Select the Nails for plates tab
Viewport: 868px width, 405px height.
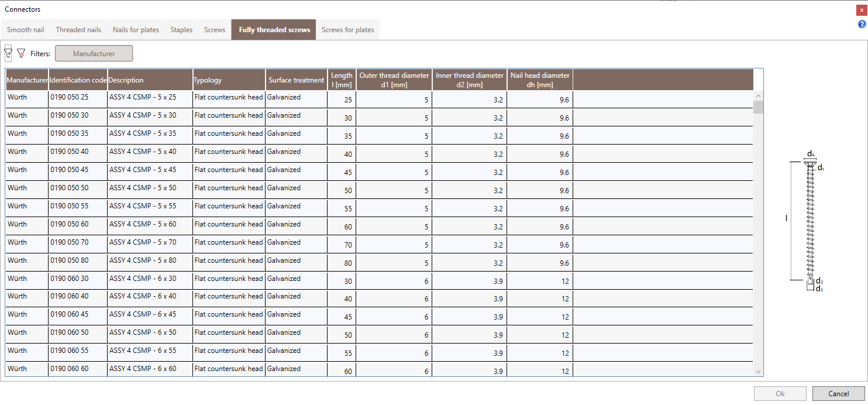(136, 30)
